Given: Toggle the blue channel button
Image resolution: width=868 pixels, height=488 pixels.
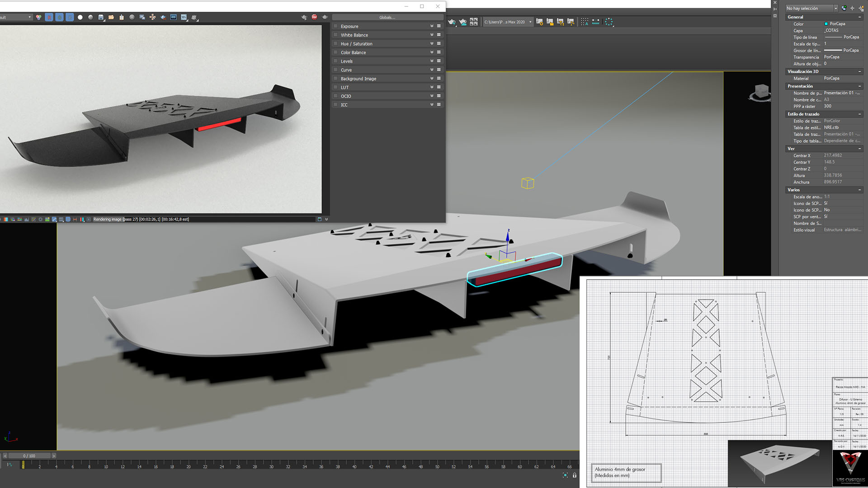Looking at the screenshot, I should pos(70,17).
